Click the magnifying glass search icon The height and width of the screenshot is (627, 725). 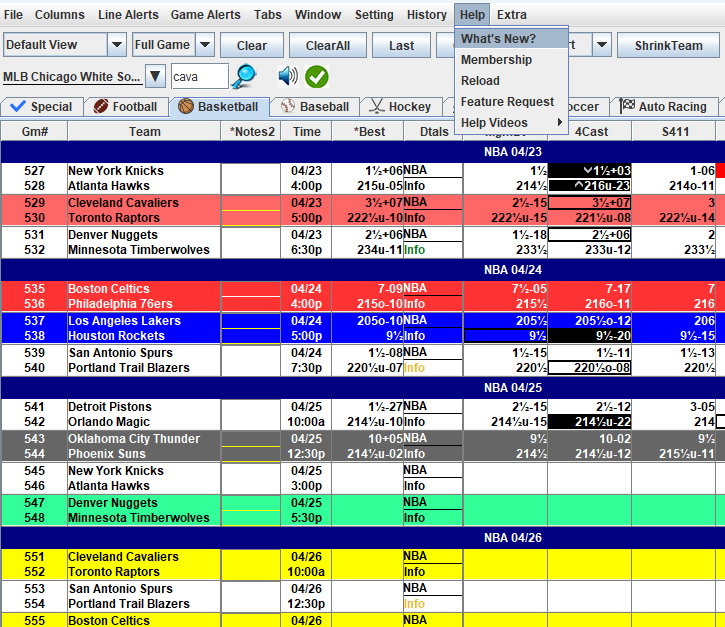click(x=244, y=76)
